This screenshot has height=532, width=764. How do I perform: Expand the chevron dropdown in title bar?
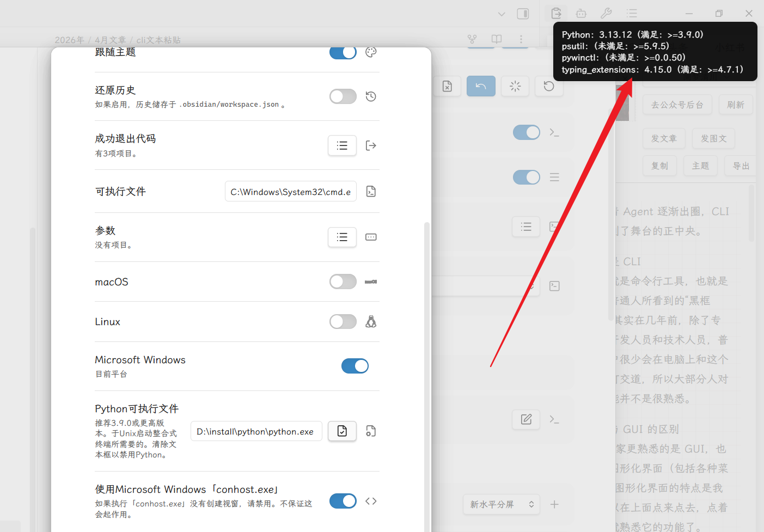[x=502, y=14]
